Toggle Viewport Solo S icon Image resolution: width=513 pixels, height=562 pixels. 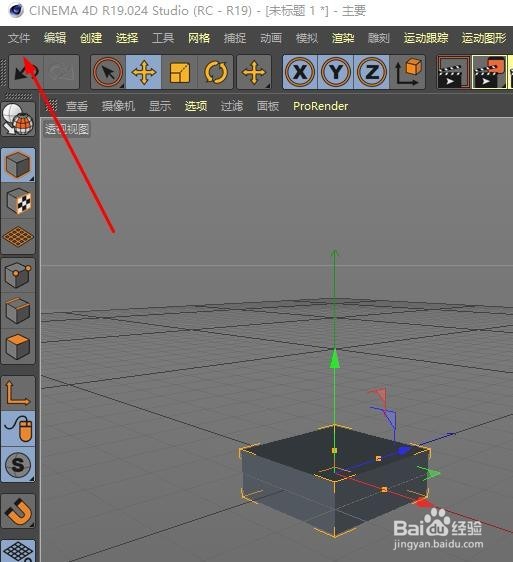point(18,465)
